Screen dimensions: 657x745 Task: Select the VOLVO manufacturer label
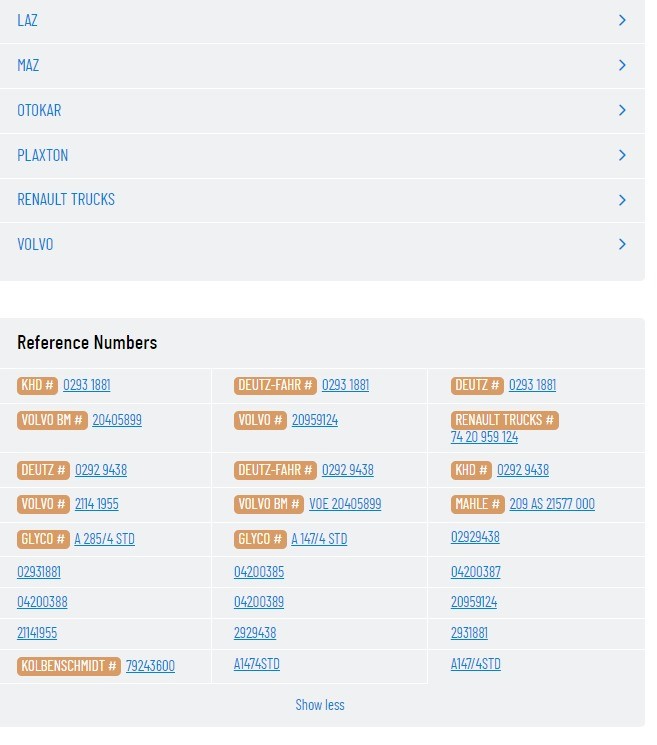35,244
